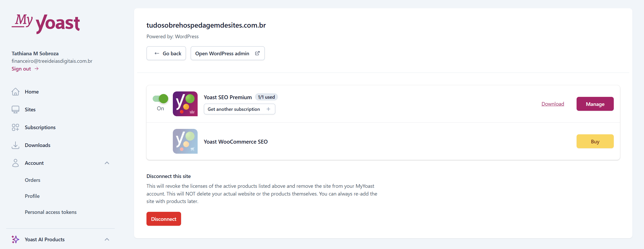Click the plus icon on Get another subscription
The width and height of the screenshot is (644, 249).
pyautogui.click(x=268, y=109)
